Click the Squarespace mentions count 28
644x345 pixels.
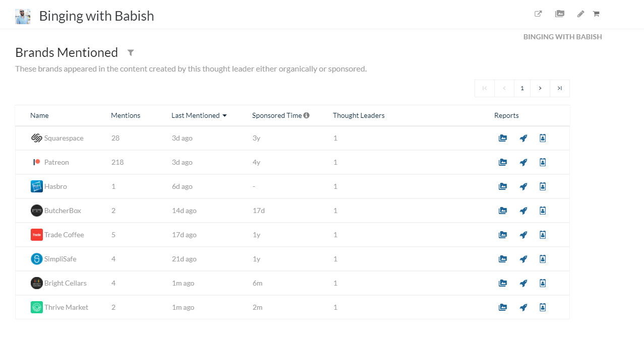(x=115, y=138)
